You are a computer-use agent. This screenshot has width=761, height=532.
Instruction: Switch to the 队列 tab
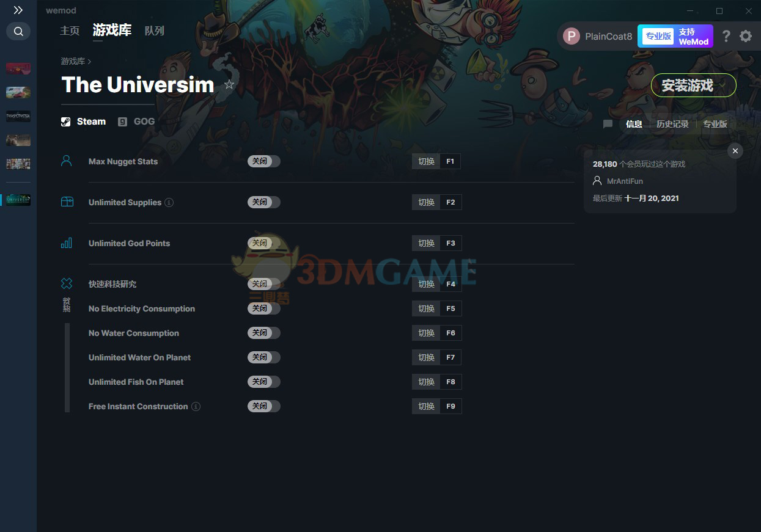coord(155,31)
